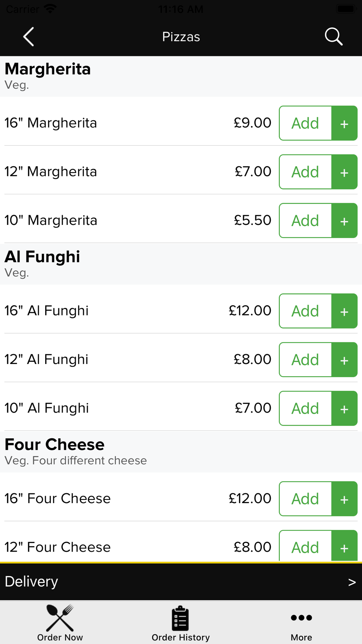This screenshot has height=644, width=362.
Task: Tap plus icon for 10" Margherita
Action: point(344,221)
